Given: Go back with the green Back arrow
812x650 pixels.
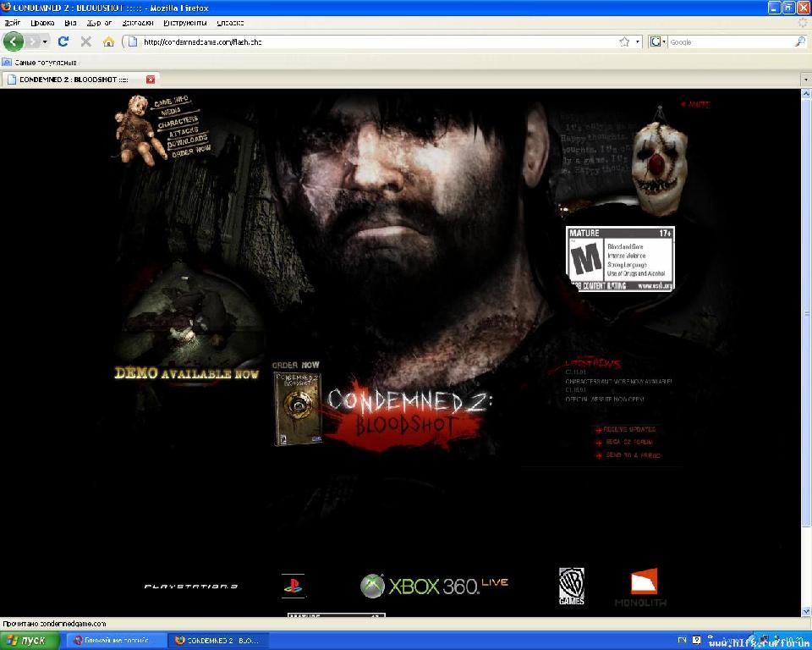Looking at the screenshot, I should (x=13, y=41).
